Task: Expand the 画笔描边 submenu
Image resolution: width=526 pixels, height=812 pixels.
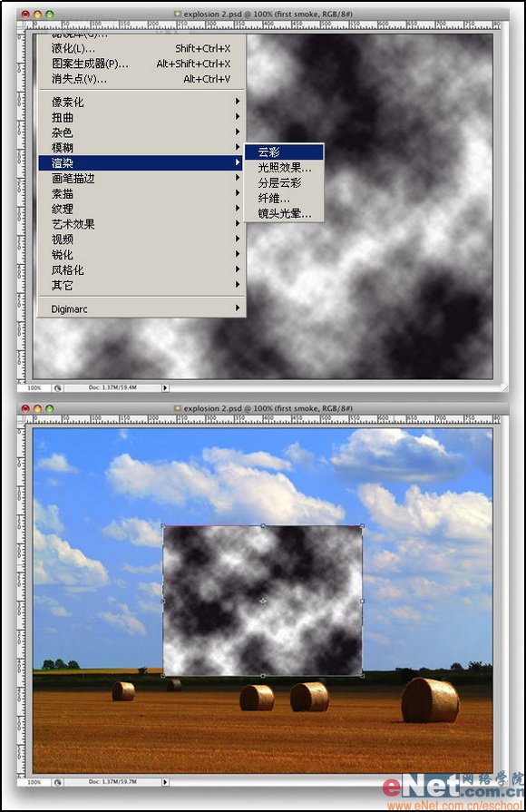Action: point(141,178)
